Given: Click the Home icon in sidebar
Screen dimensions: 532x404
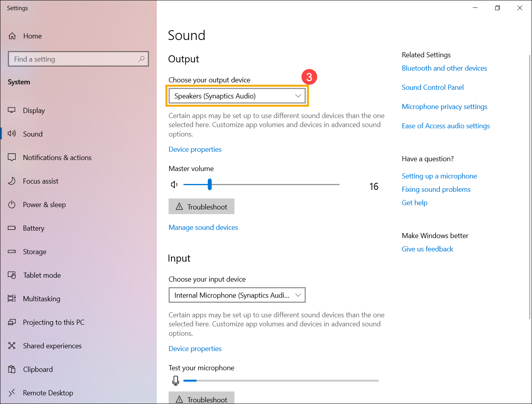Looking at the screenshot, I should click(x=12, y=36).
